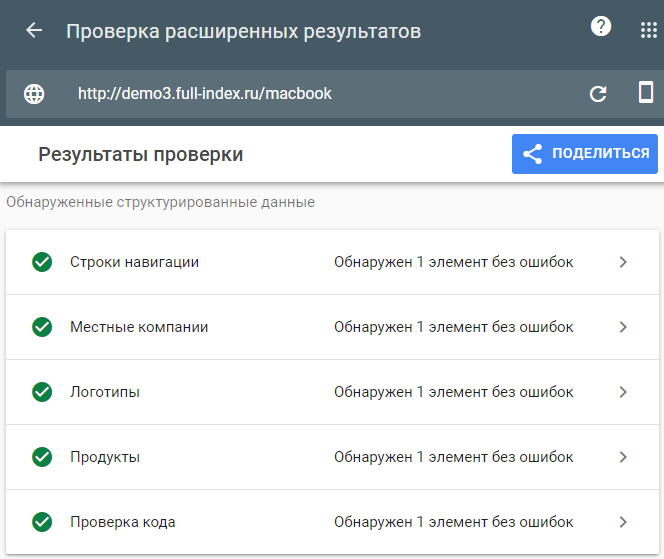Click green checkmark next to Логотипы

[x=42, y=392]
